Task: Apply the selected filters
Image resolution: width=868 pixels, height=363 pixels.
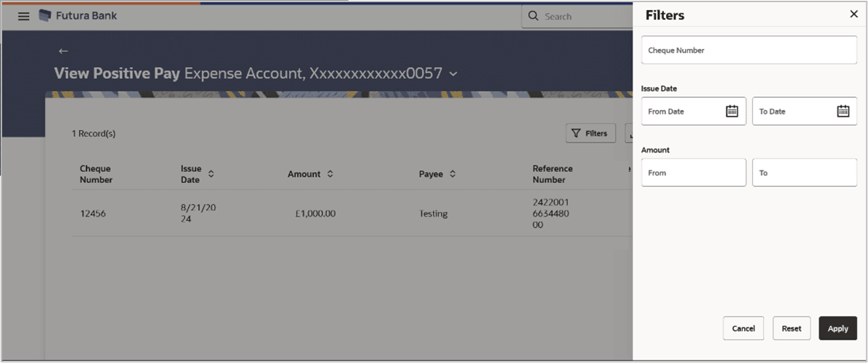Action: pos(837,329)
